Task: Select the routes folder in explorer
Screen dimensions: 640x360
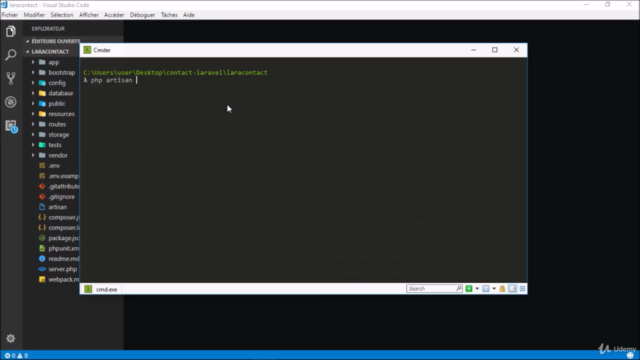Action: pyautogui.click(x=57, y=124)
